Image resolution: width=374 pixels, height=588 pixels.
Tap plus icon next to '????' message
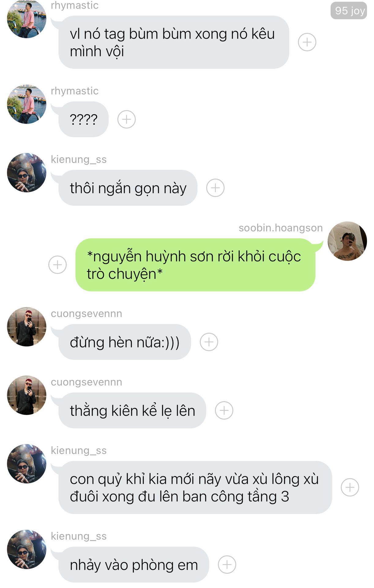(126, 119)
